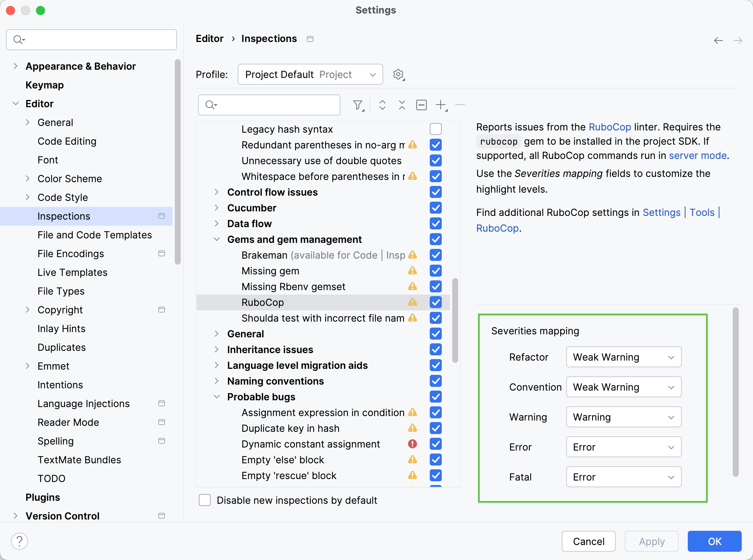
Task: Disable the Missing gem inspection
Action: click(x=435, y=271)
